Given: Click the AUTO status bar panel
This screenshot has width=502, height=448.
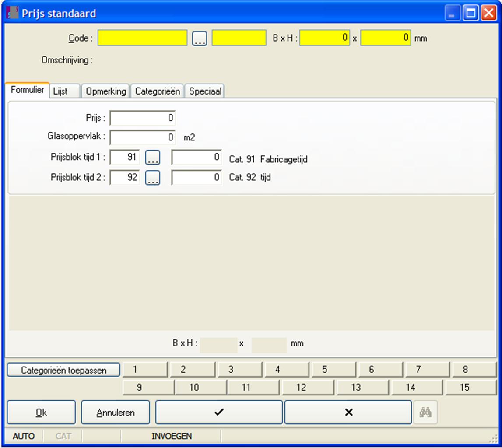Looking at the screenshot, I should pyautogui.click(x=23, y=436).
